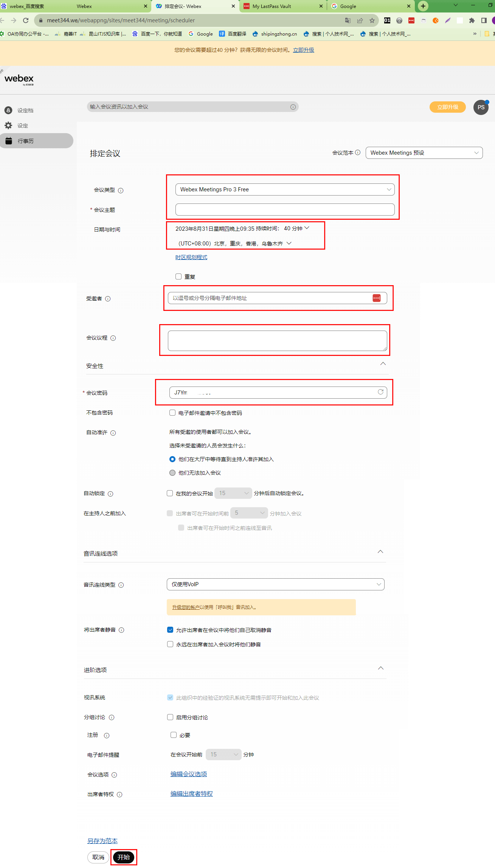This screenshot has height=868, width=495.
Task: Click the join-meeting search input
Action: click(192, 107)
